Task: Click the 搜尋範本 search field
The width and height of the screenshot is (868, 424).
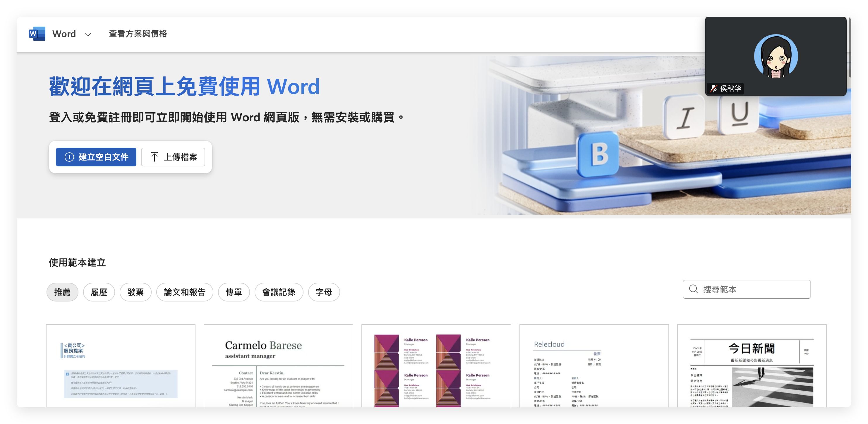Action: [x=755, y=289]
